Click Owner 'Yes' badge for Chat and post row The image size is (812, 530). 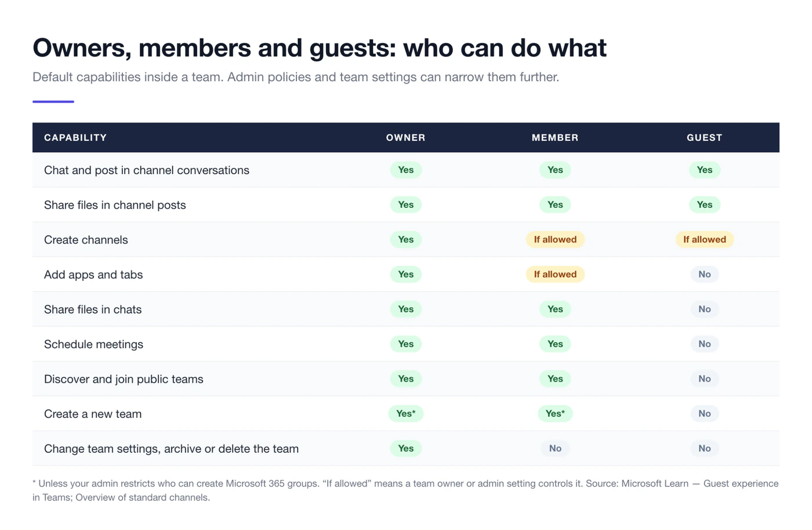406,170
